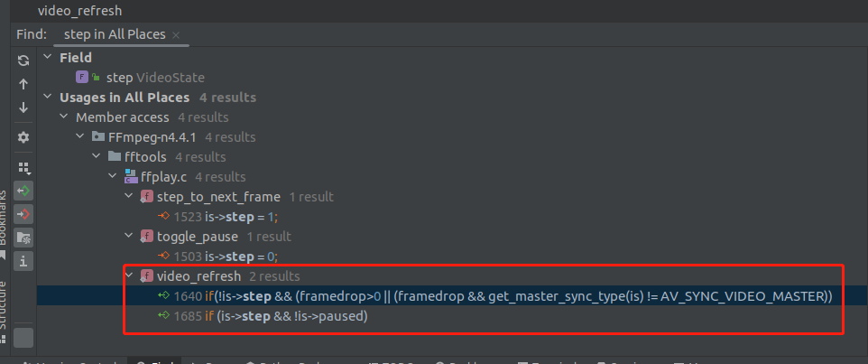Toggle the preview usages folder icon
This screenshot has width=868, height=364.
(x=23, y=238)
